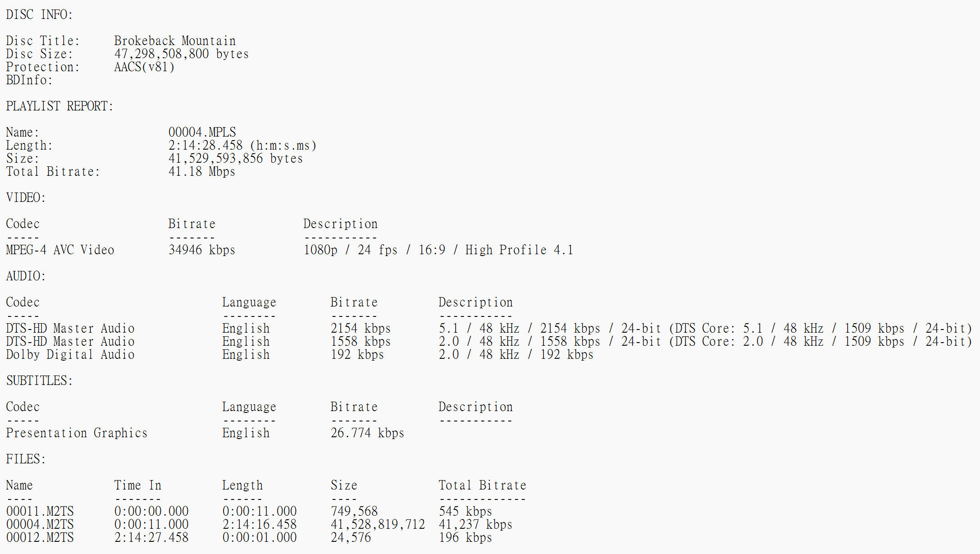Click the PLAYLIST REPORT heading

tap(59, 106)
